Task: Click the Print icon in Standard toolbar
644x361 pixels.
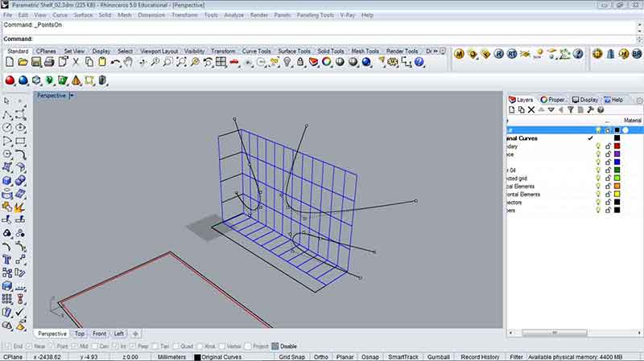Action: point(49,63)
